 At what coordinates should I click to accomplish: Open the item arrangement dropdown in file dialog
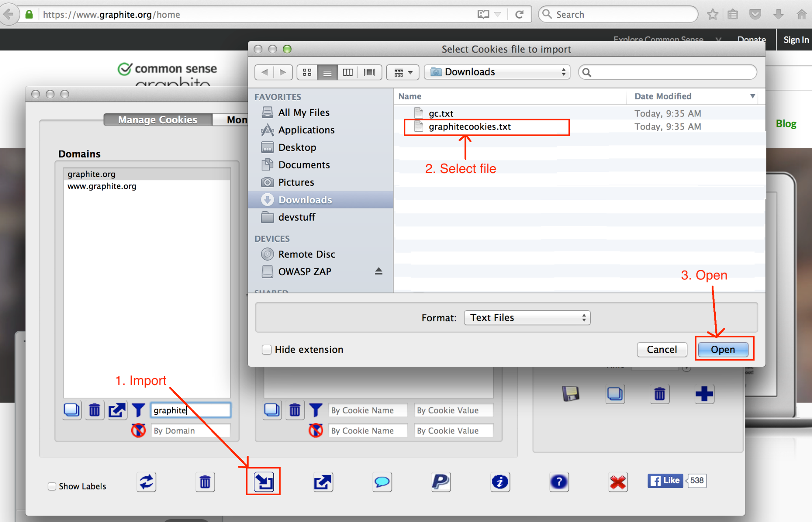coord(403,72)
